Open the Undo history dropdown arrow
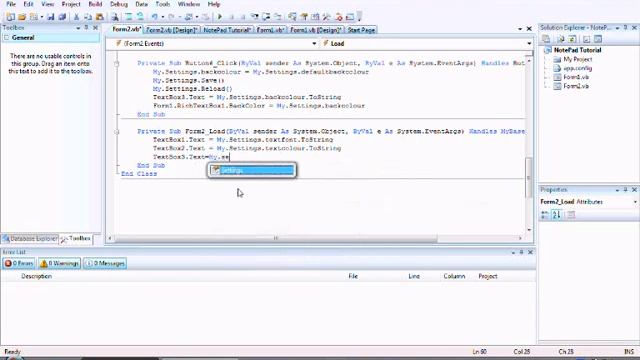The width and height of the screenshot is (640, 360). [162, 17]
